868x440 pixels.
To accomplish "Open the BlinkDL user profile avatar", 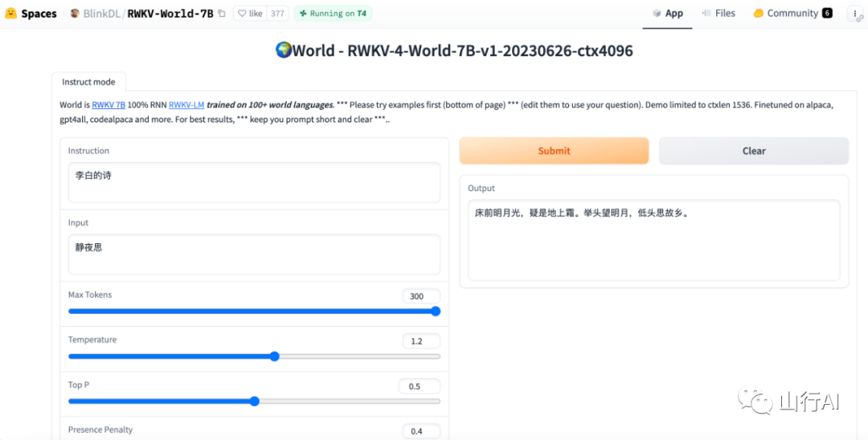I will coord(75,14).
